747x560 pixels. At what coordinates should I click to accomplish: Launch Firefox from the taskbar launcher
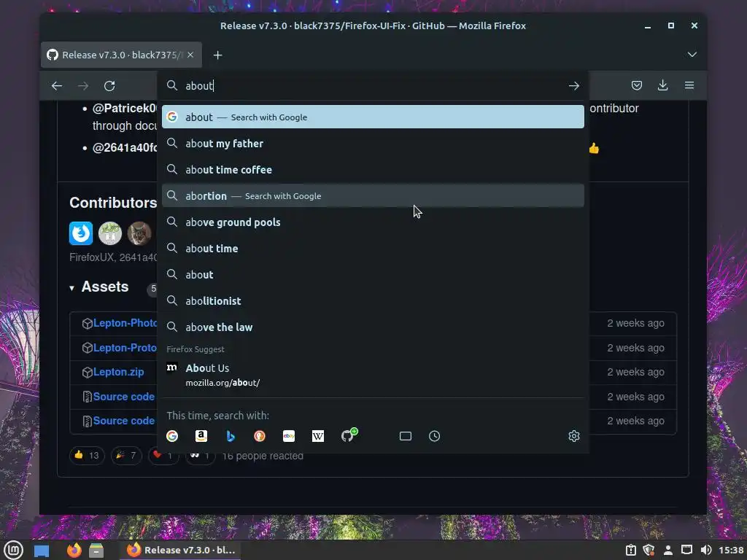pyautogui.click(x=74, y=550)
